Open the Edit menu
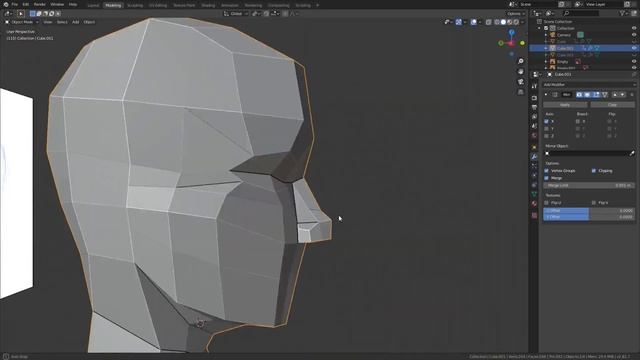Viewport: 640px width, 360px height. pyautogui.click(x=26, y=4)
